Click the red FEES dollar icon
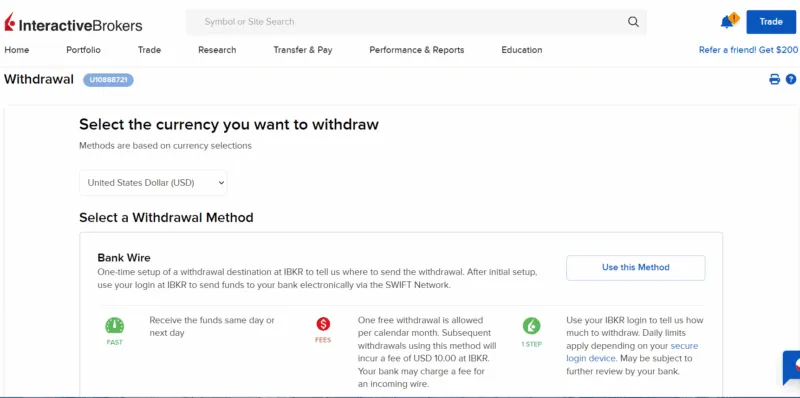The width and height of the screenshot is (800, 398). coord(323,324)
